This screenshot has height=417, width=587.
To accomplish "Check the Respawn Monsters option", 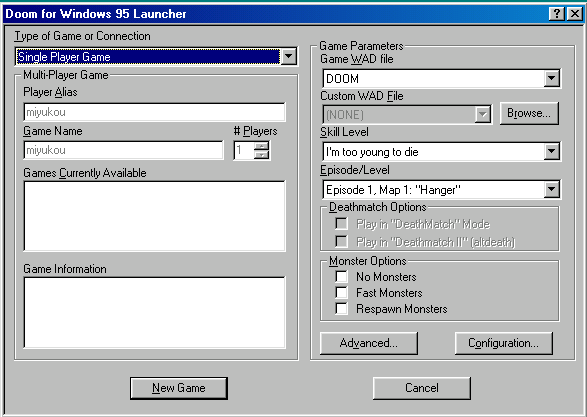I will point(341,309).
